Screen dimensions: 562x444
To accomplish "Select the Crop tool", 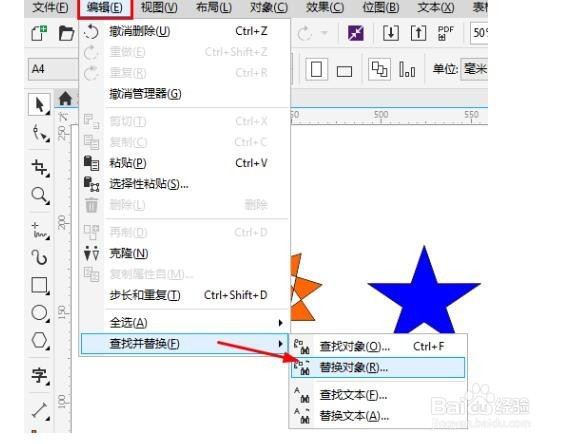I will (x=40, y=167).
